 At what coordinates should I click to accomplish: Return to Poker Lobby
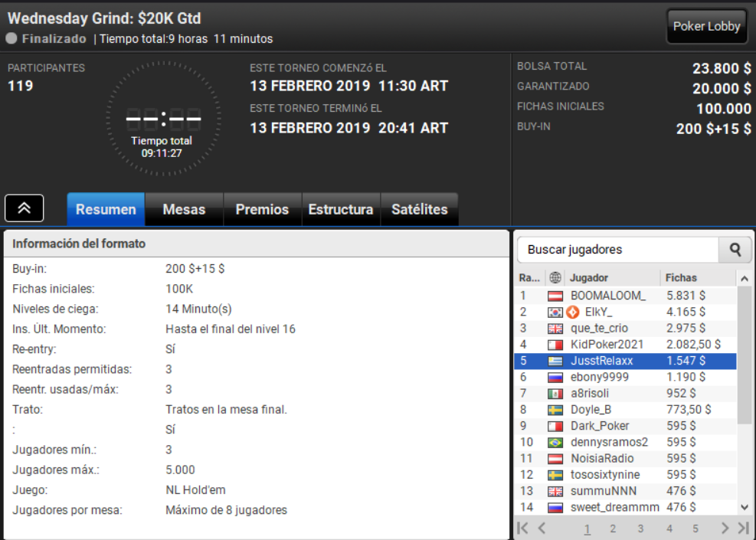(x=707, y=27)
